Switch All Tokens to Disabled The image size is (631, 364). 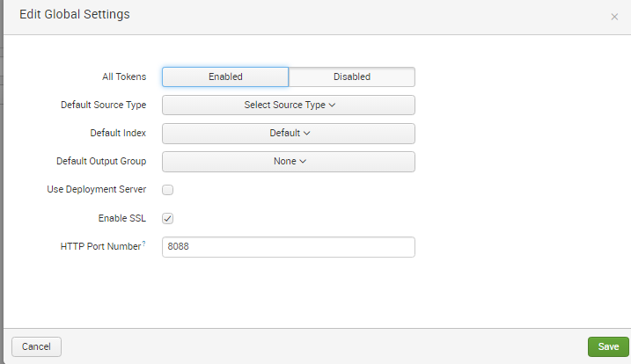(351, 77)
